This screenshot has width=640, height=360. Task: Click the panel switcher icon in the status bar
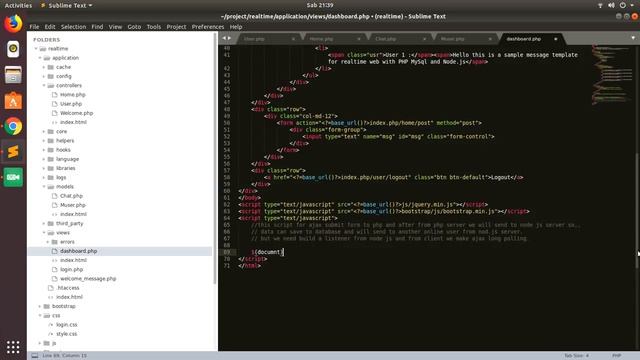tap(35, 356)
